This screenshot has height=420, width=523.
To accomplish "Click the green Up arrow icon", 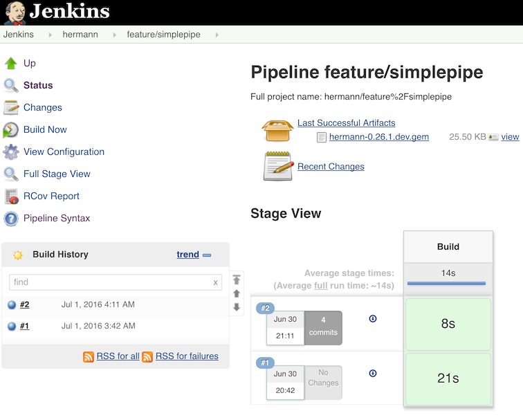I will click(11, 63).
